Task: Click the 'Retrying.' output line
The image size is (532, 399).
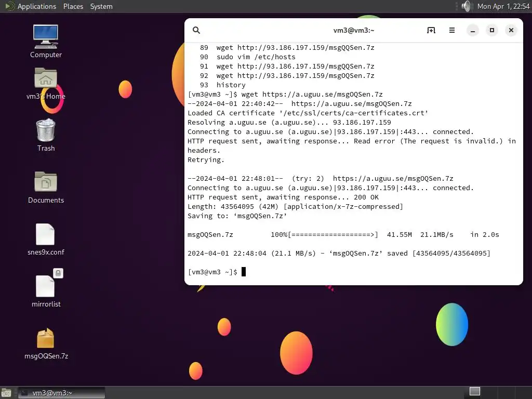Action: point(206,160)
